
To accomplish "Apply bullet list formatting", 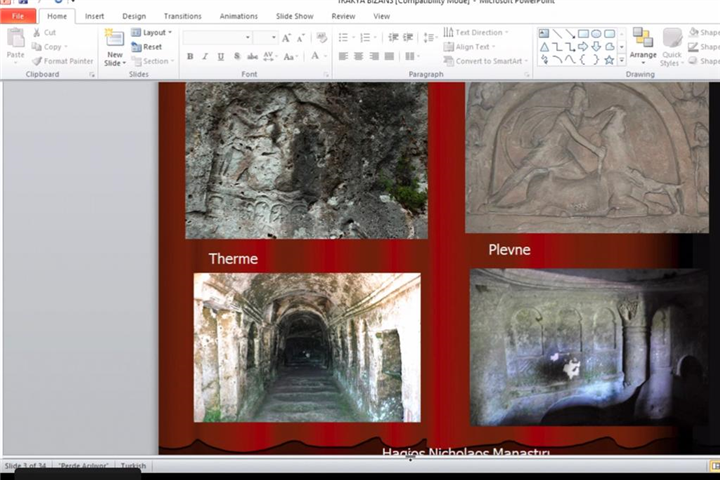I will [x=346, y=38].
